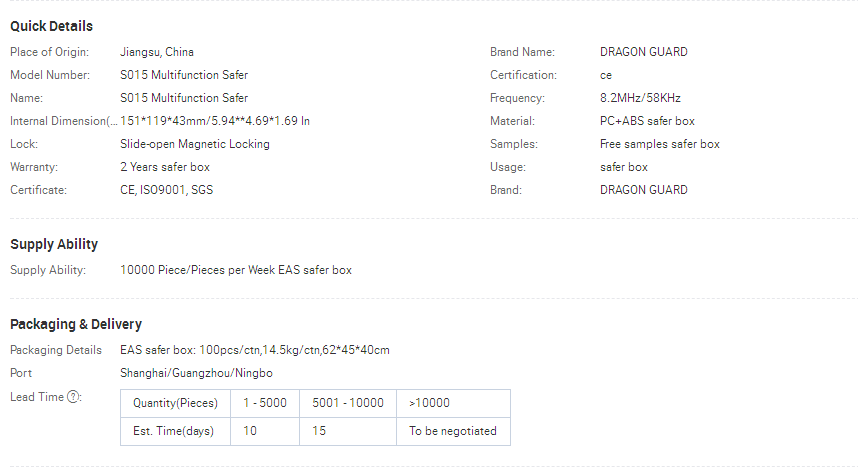Click the Lead Time help question-mark icon
This screenshot has width=858, height=467.
point(73,397)
